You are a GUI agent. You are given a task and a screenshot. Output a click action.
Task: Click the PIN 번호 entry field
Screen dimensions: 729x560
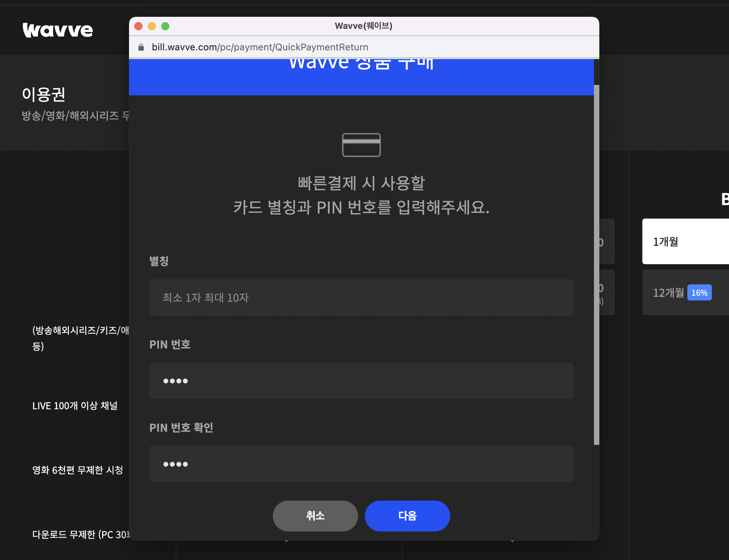tap(361, 381)
